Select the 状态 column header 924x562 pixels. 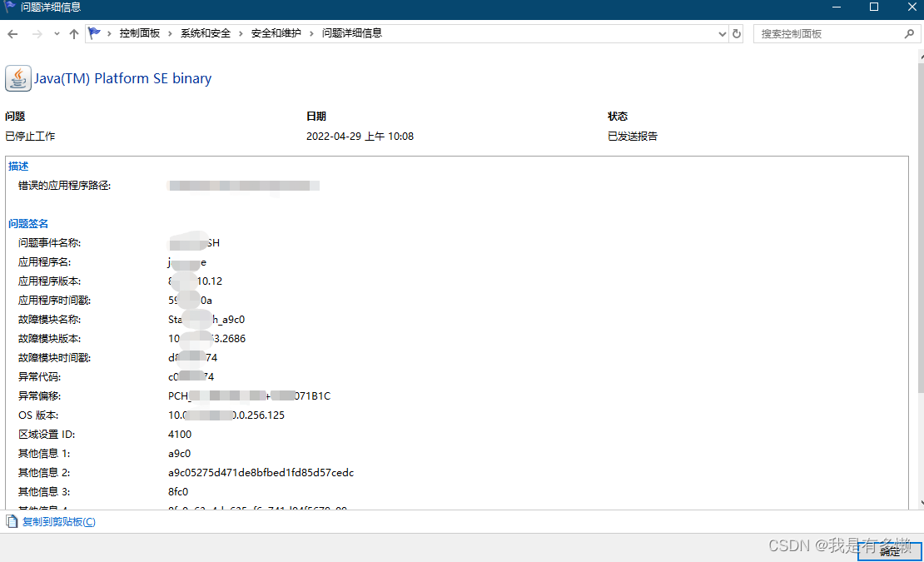coord(618,116)
